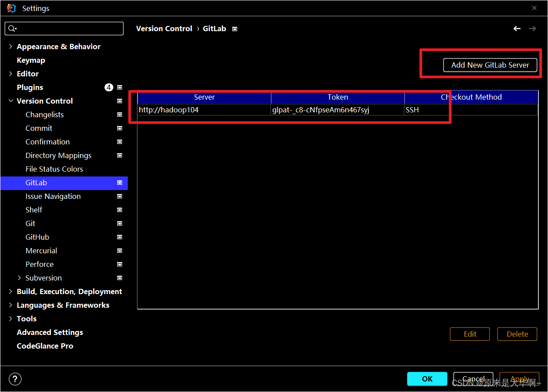Click the icon beside the Commit entry
Viewport: 548px width, 392px height.
pos(119,128)
